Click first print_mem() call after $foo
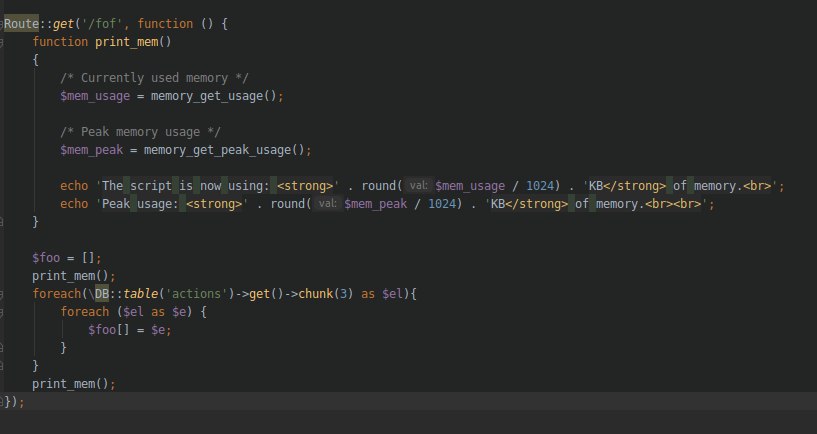The width and height of the screenshot is (817, 434). 70,276
